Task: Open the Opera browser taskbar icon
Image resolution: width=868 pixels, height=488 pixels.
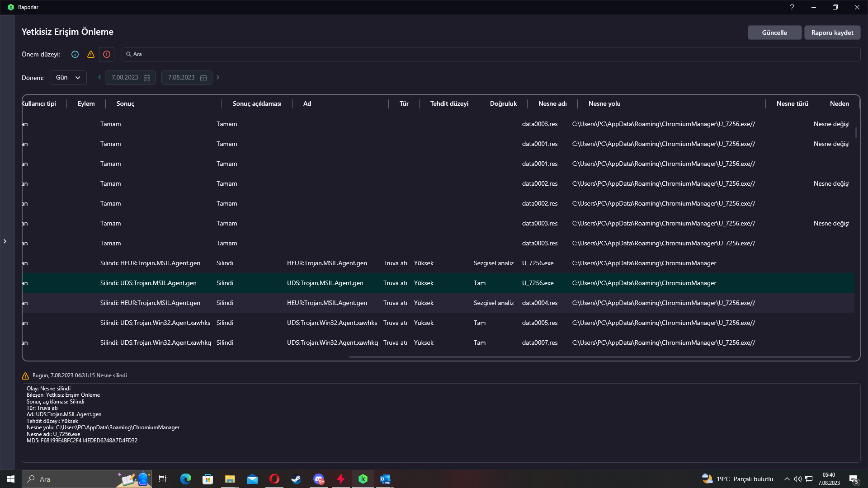Action: point(274,479)
